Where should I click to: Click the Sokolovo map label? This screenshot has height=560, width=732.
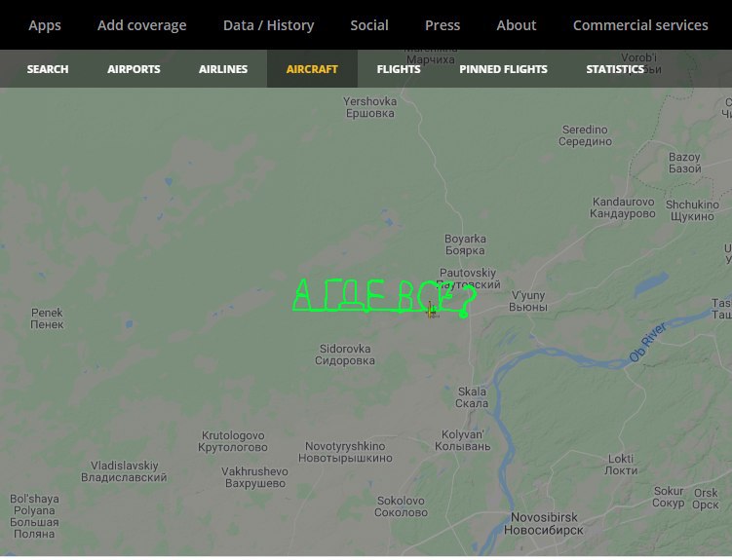point(401,506)
